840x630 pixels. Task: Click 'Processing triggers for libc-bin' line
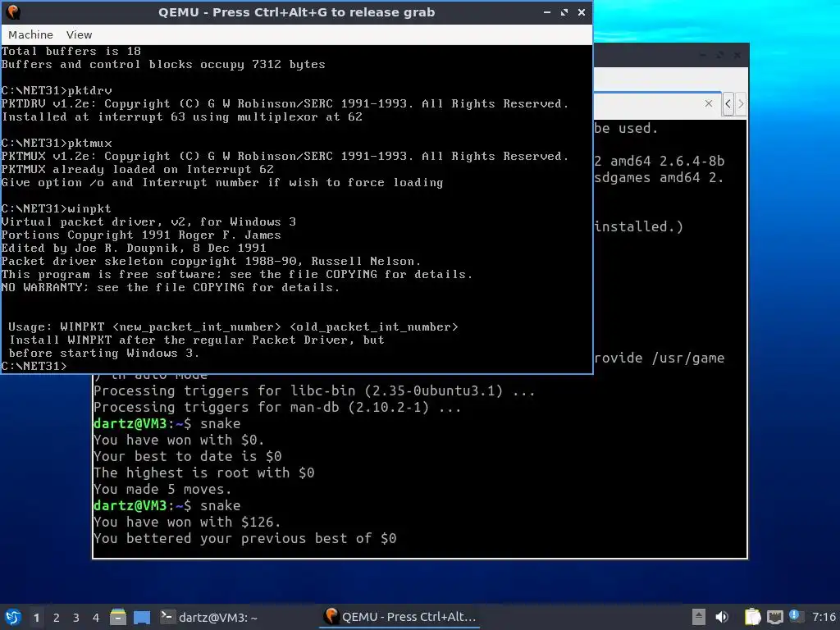314,390
